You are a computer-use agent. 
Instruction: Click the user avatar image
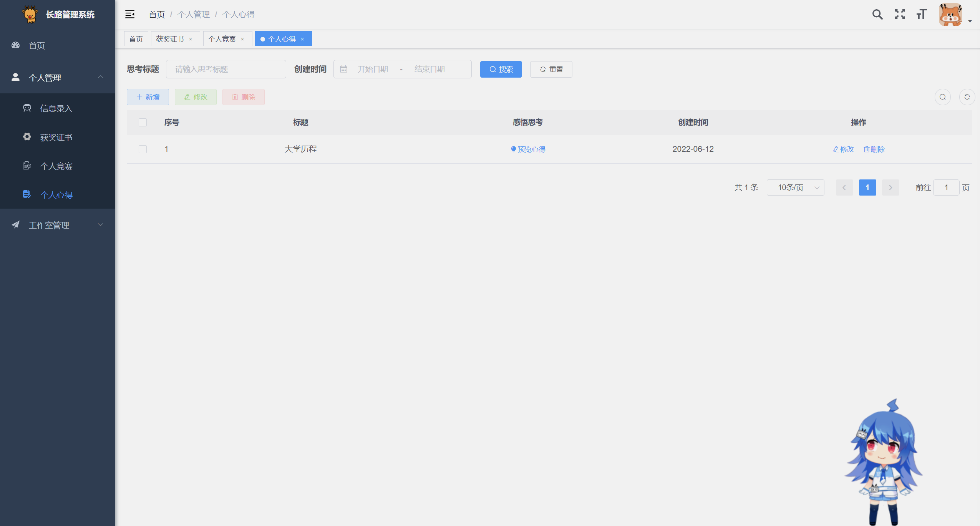tap(950, 15)
